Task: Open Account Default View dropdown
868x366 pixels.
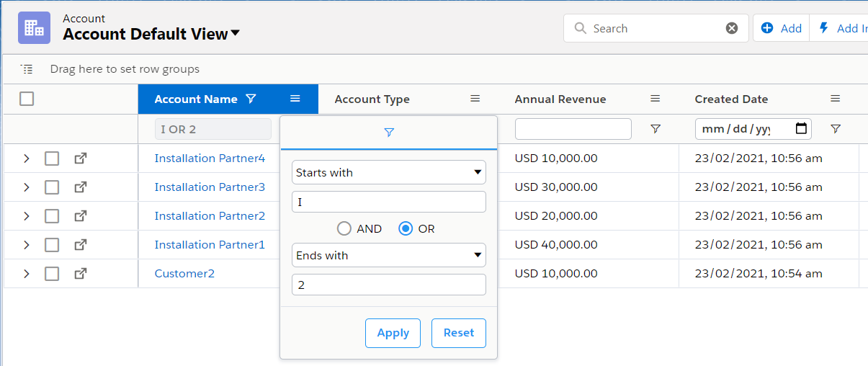Action: coord(235,34)
